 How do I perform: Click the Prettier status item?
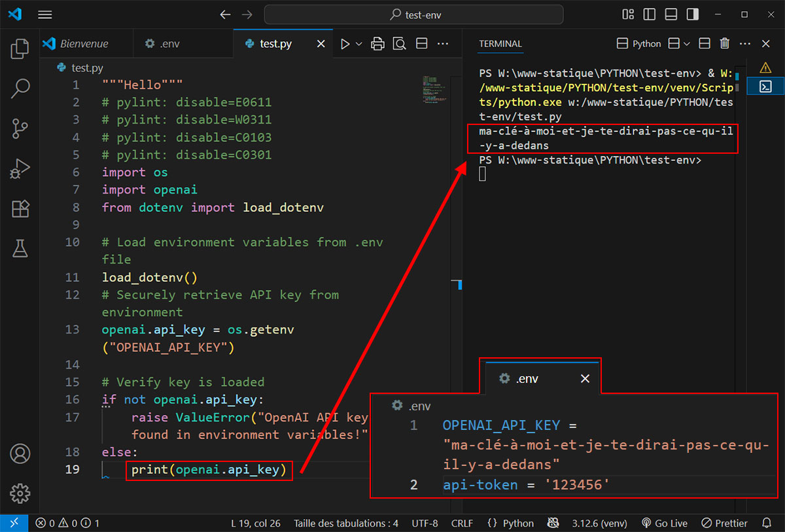pyautogui.click(x=725, y=523)
